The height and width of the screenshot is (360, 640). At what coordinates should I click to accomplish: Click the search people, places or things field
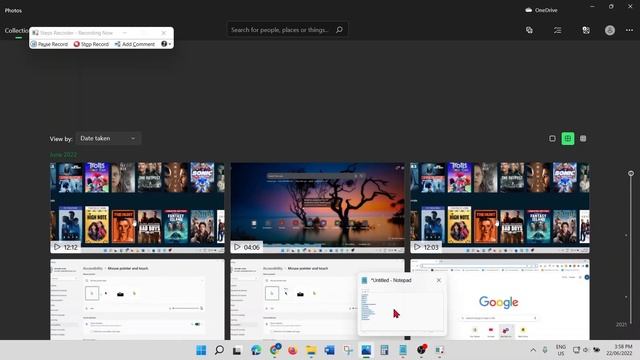(287, 30)
